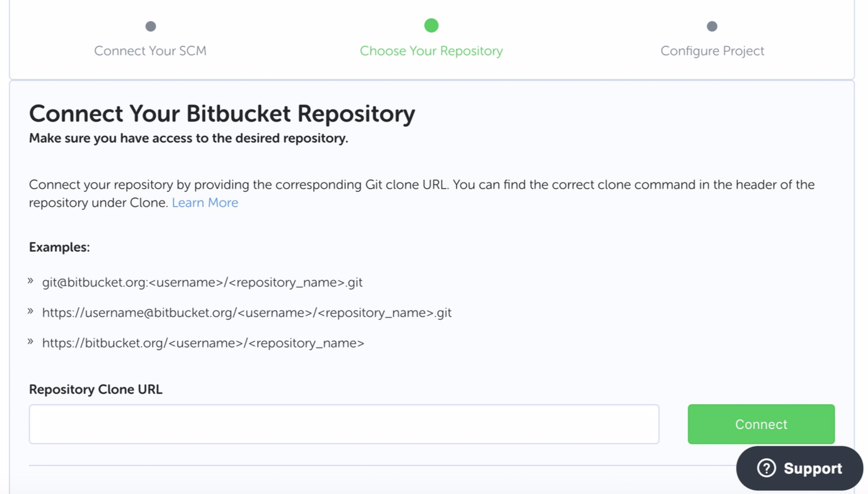Activate the Connect Your SCM step

pos(150,51)
